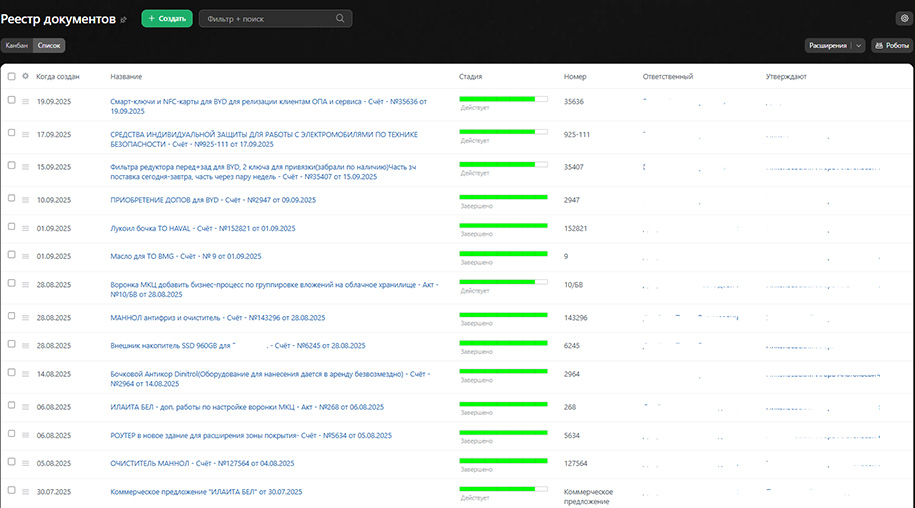Click the search magnifier icon in filter box
Image resolution: width=915 pixels, height=508 pixels.
point(341,18)
